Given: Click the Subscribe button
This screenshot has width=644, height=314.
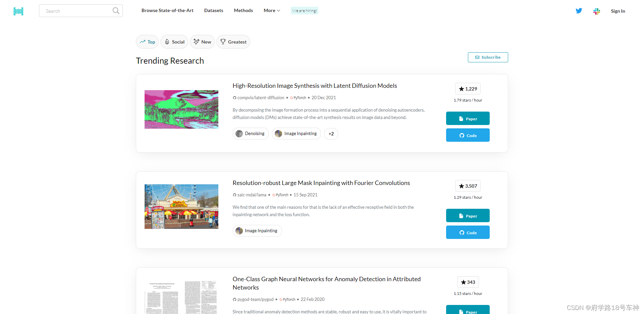Looking at the screenshot, I should point(488,57).
